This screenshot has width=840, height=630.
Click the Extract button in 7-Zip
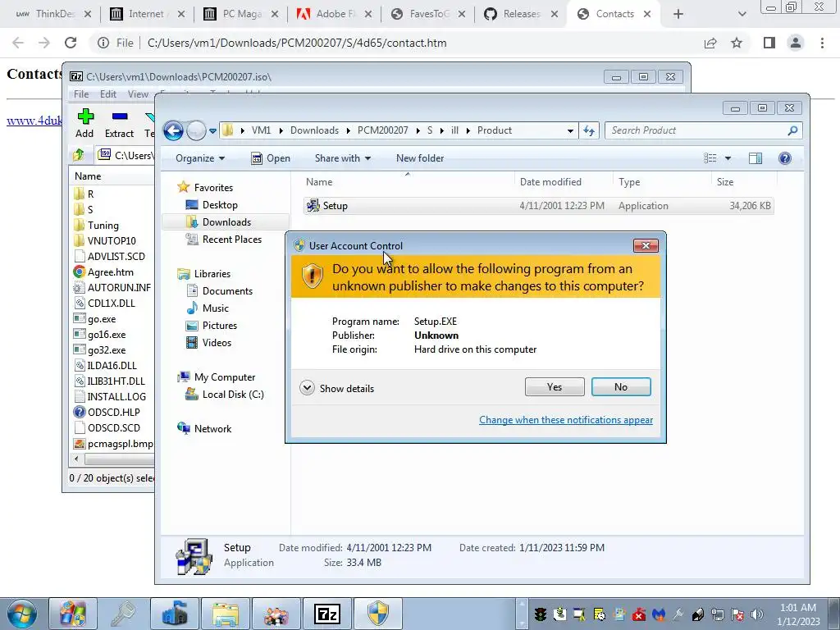point(119,123)
